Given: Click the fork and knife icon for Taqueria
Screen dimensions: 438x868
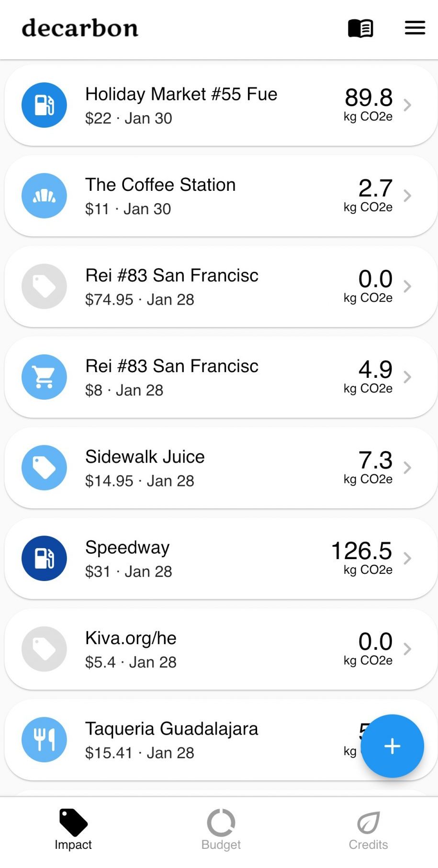Looking at the screenshot, I should 44,739.
